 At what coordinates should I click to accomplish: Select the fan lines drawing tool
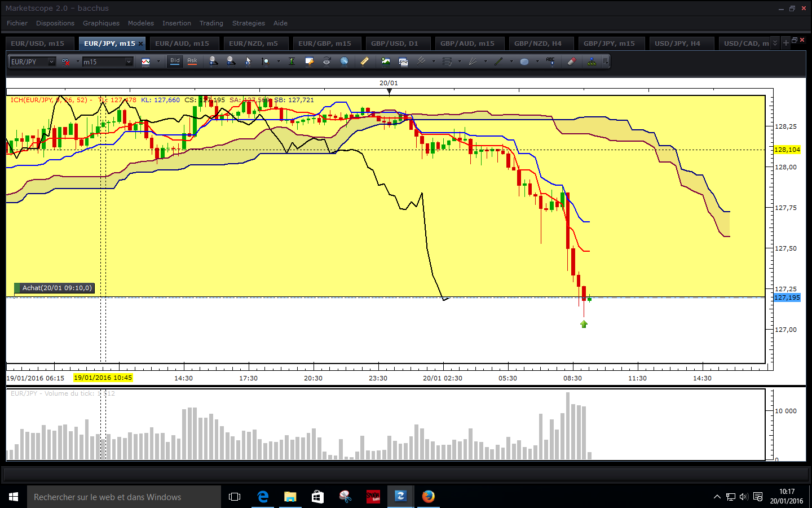tap(473, 62)
